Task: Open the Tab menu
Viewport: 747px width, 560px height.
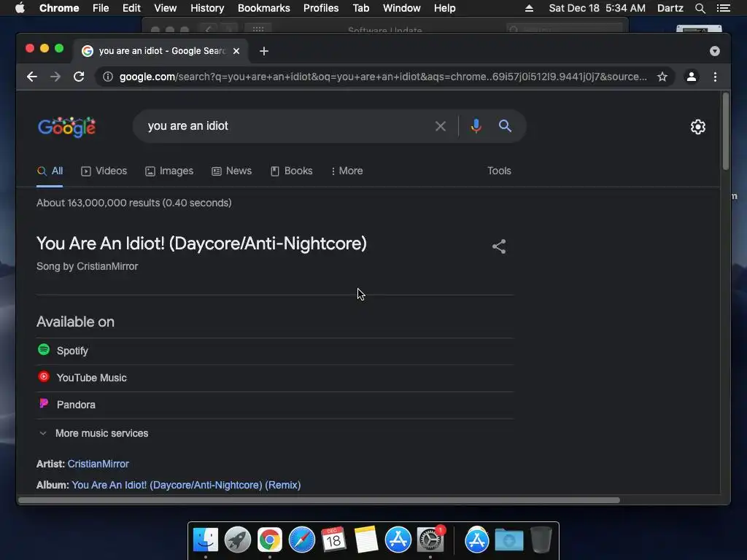Action: coord(361,8)
